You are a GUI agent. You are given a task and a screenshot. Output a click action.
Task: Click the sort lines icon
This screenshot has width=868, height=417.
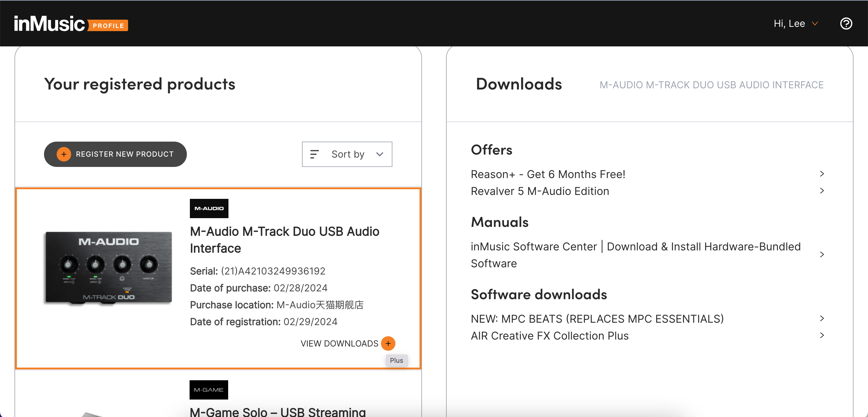[314, 154]
